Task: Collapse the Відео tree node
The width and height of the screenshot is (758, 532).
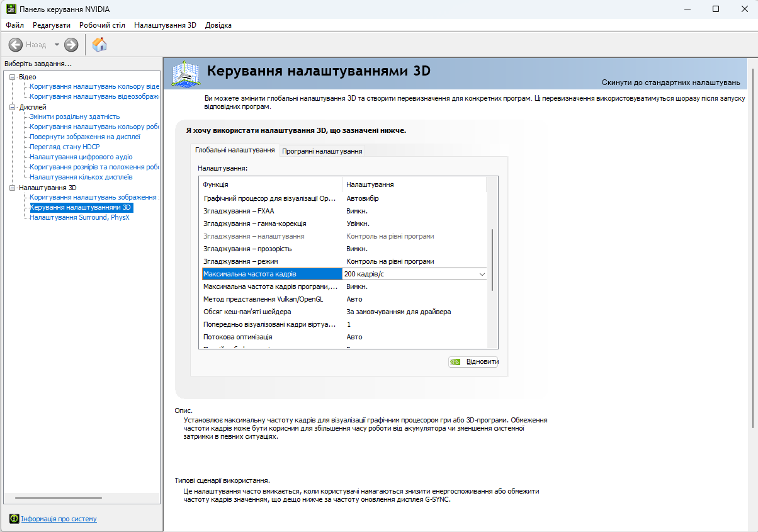Action: tap(13, 77)
